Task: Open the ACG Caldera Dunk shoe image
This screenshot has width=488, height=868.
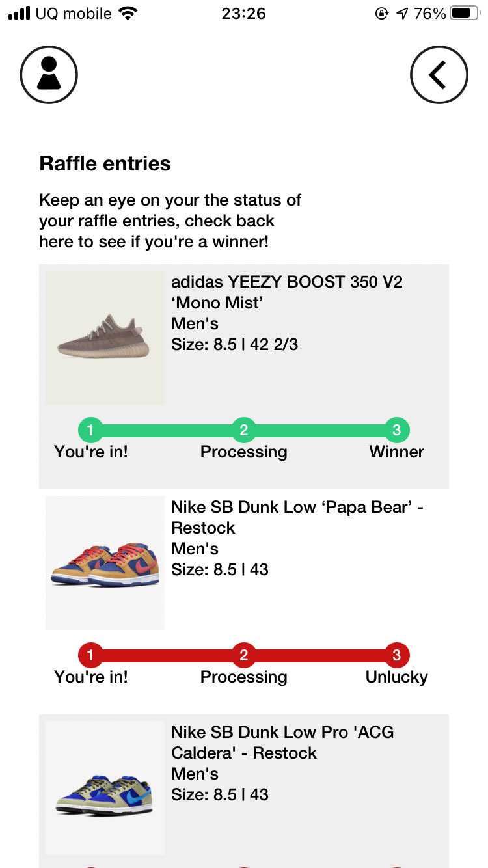Action: [x=105, y=787]
